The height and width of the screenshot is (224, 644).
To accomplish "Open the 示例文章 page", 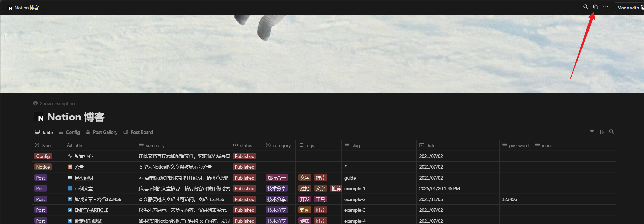I will 84,189.
